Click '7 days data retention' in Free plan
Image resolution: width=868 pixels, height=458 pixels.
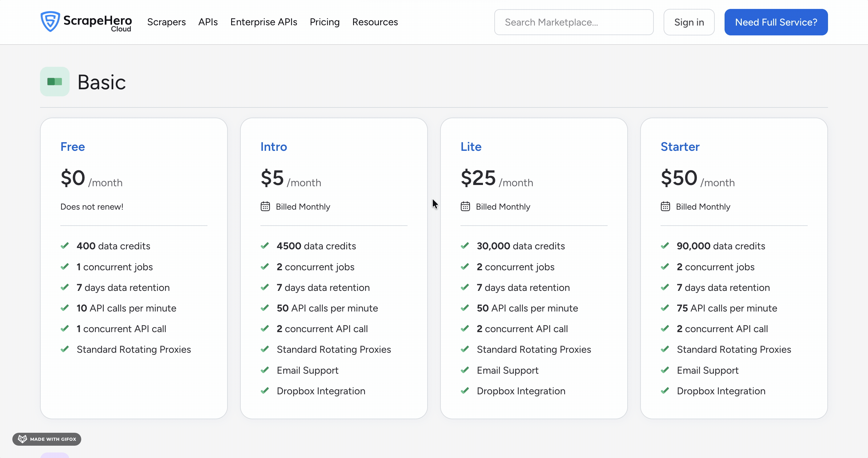coord(123,287)
